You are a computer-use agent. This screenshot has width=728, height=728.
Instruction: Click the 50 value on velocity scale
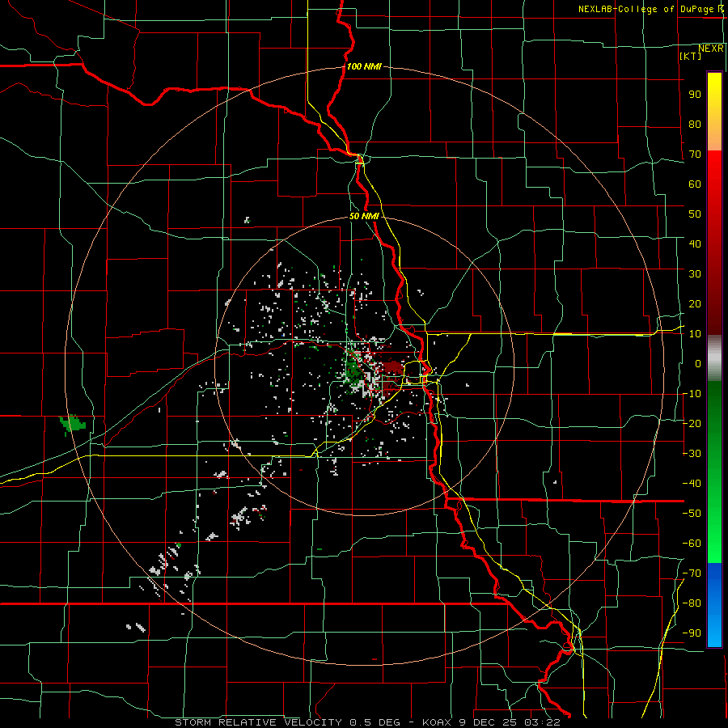pyautogui.click(x=695, y=214)
